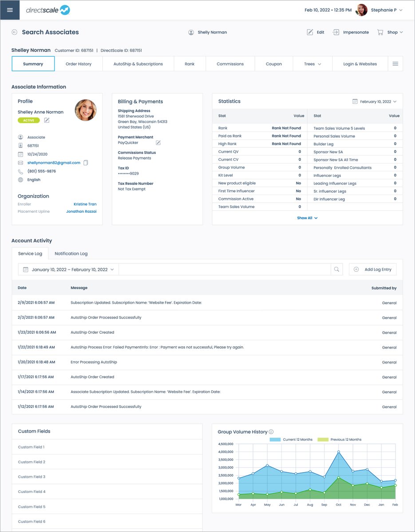Click Shelley Norman's profile photo
Image resolution: width=415 pixels, height=532 pixels.
coord(86,110)
